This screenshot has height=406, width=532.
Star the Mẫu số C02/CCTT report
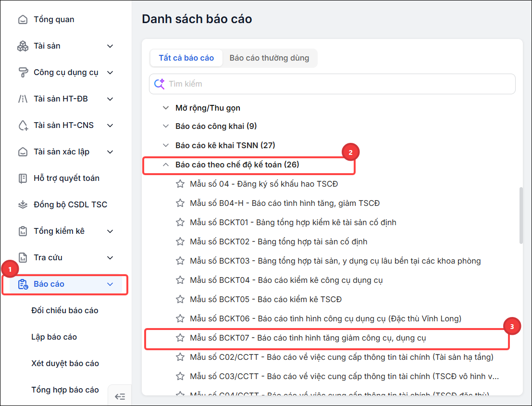pyautogui.click(x=180, y=357)
